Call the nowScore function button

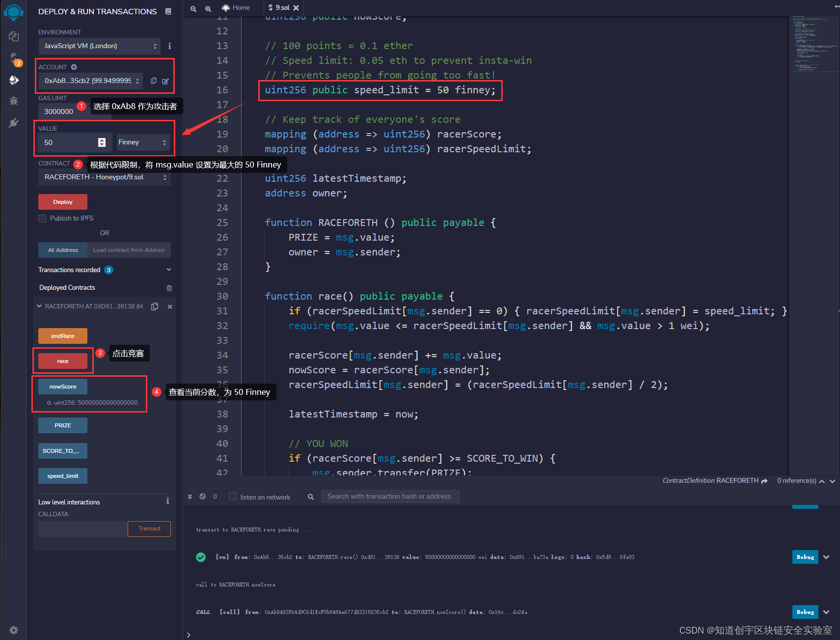pos(63,387)
